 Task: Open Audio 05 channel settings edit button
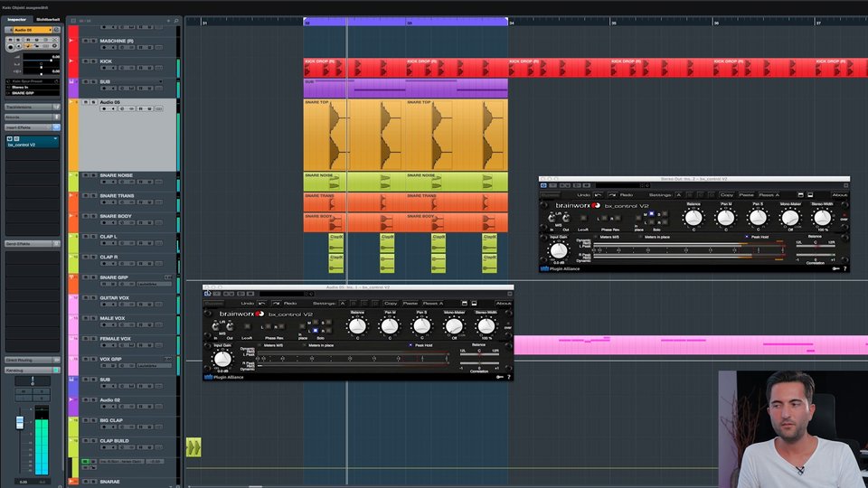tap(56, 30)
